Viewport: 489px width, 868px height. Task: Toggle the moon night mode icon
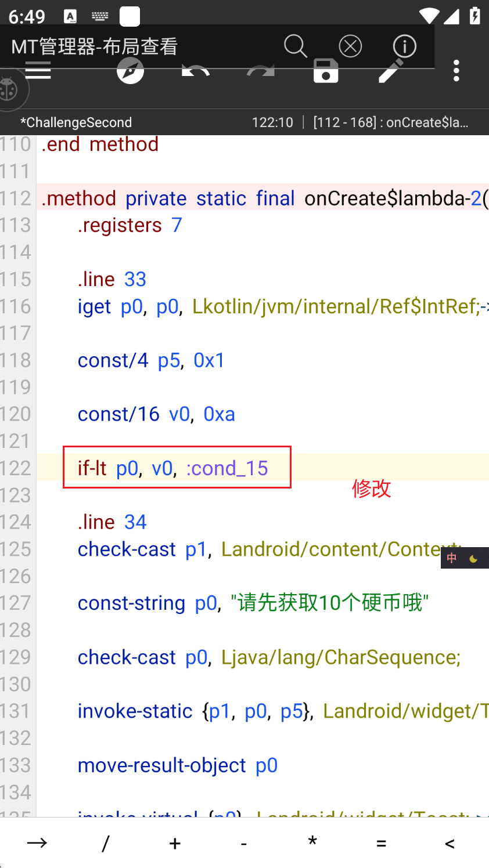[x=473, y=559]
